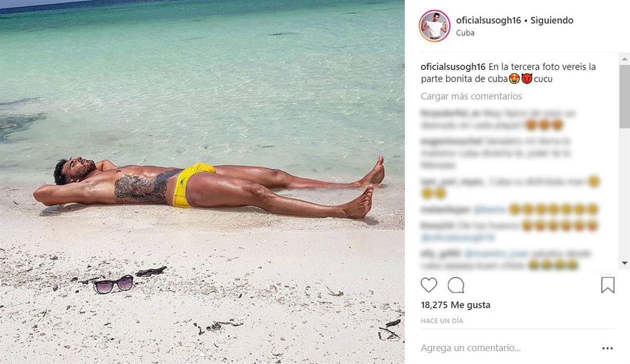Image resolution: width=630 pixels, height=364 pixels.
Task: Expand Cargar más comentarios
Action: click(x=471, y=97)
